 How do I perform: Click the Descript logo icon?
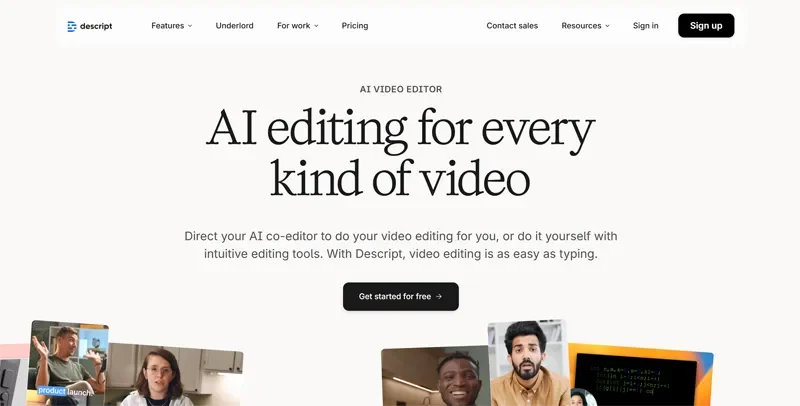click(x=72, y=26)
